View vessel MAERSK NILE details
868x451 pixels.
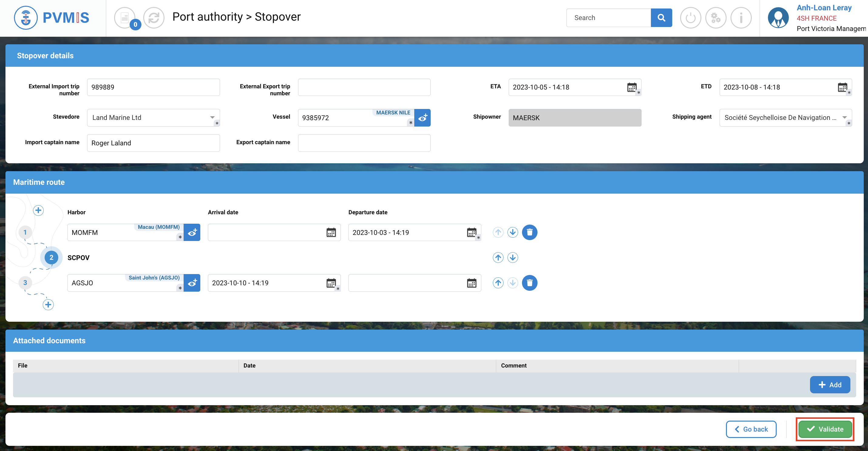coord(422,118)
